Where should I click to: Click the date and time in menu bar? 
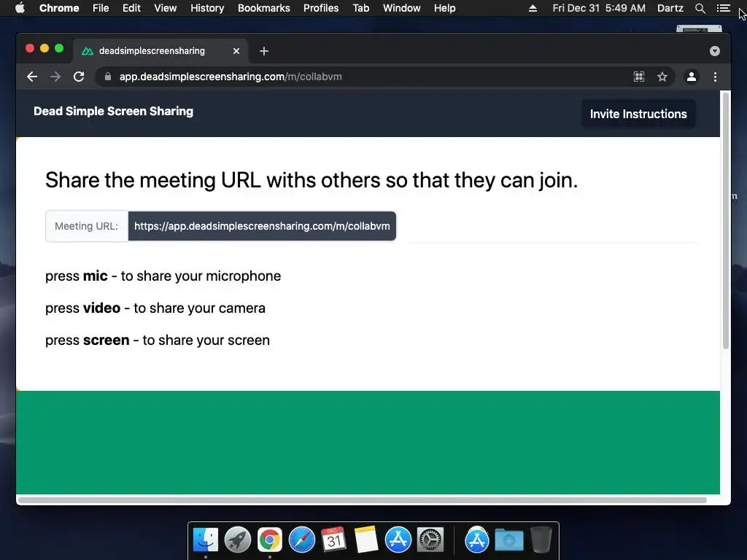pos(599,8)
